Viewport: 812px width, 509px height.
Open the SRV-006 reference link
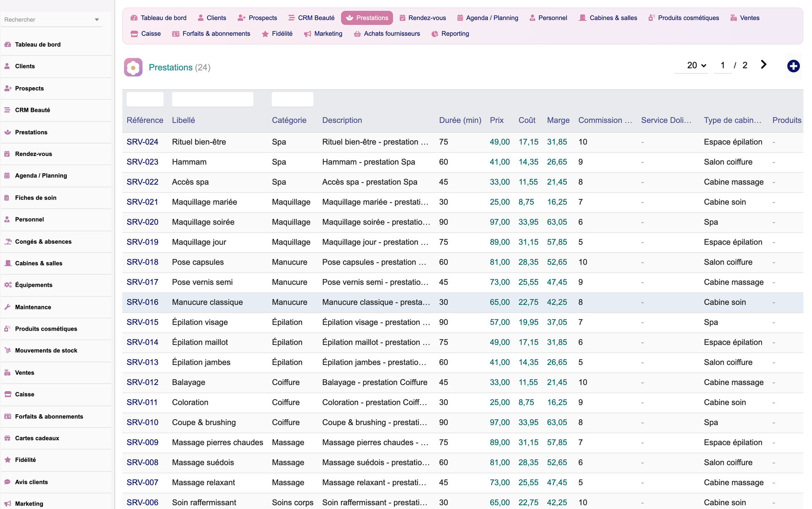coord(142,503)
